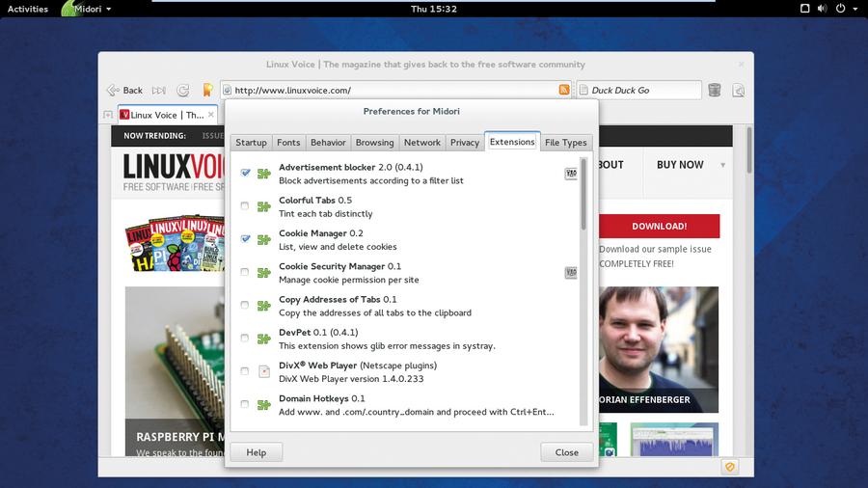
Task: Click the Back arrow in Midori toolbar
Action: (x=113, y=91)
